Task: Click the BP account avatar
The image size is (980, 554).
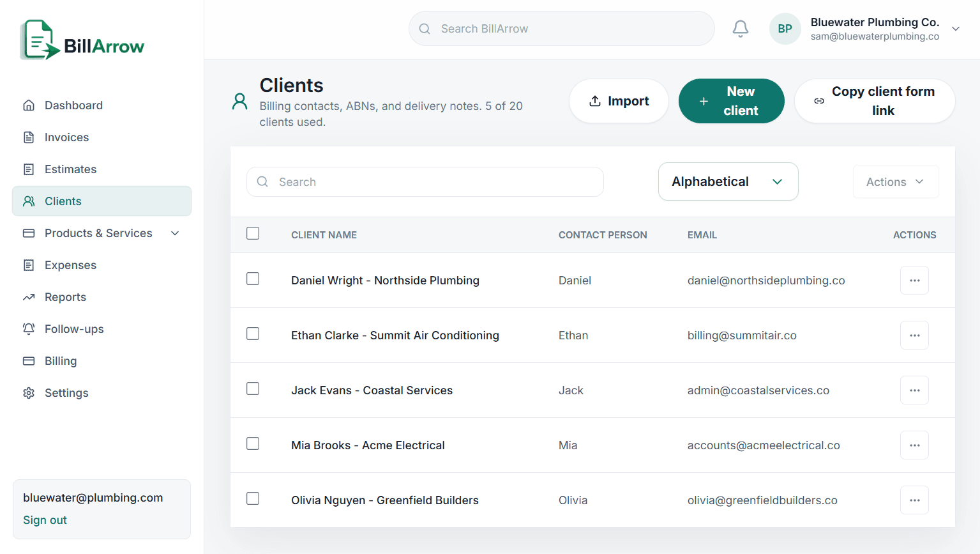Action: pyautogui.click(x=785, y=29)
